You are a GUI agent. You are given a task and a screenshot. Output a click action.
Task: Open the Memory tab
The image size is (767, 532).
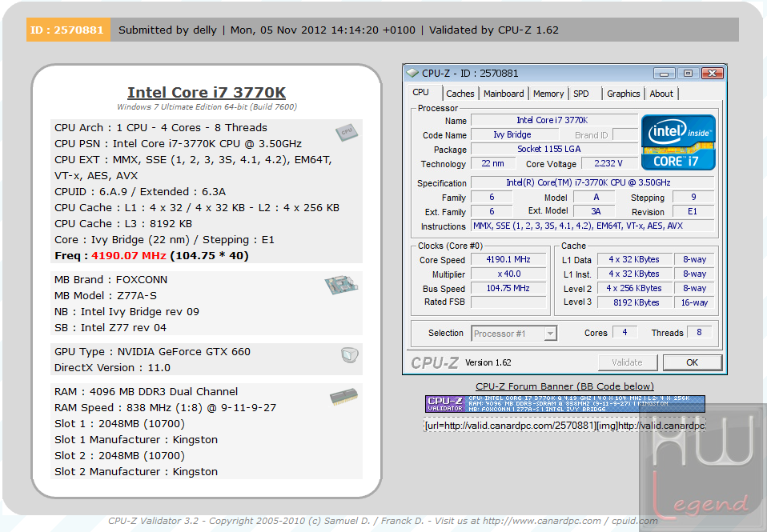548,94
